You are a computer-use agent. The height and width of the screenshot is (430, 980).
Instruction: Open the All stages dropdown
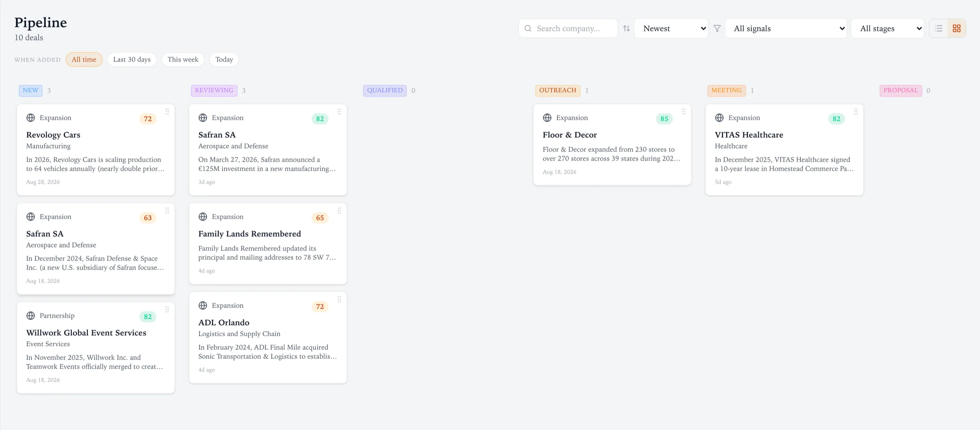[888, 29]
